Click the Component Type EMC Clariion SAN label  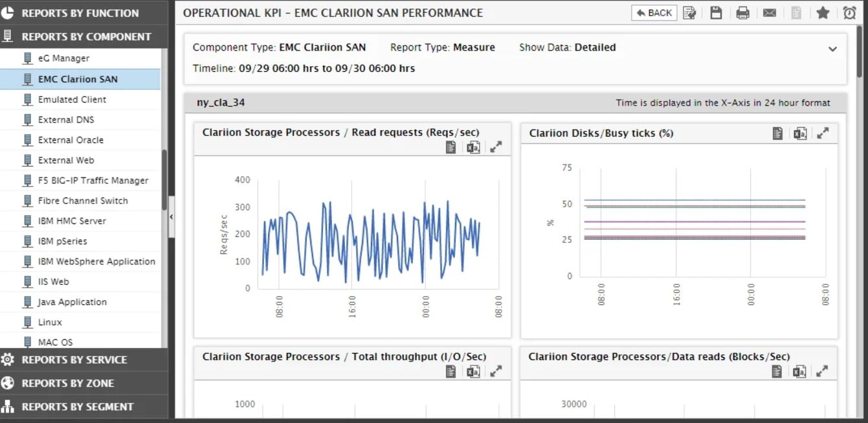click(x=279, y=47)
